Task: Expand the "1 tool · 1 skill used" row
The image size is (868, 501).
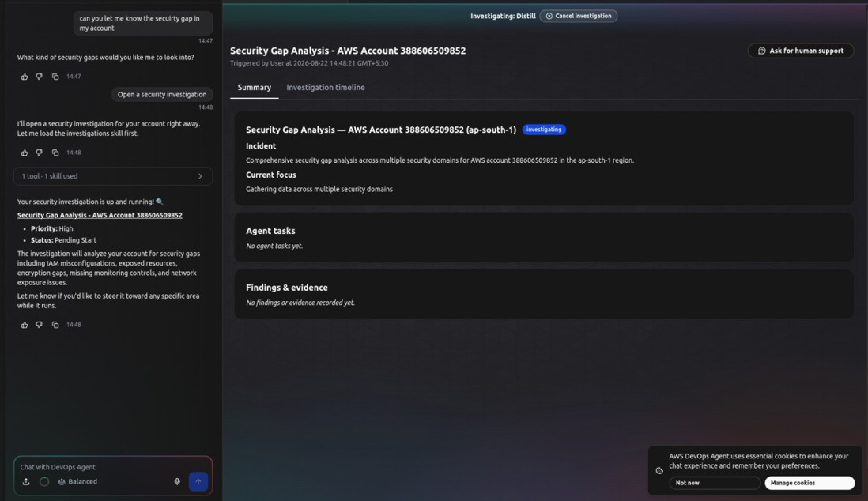Action: [113, 176]
